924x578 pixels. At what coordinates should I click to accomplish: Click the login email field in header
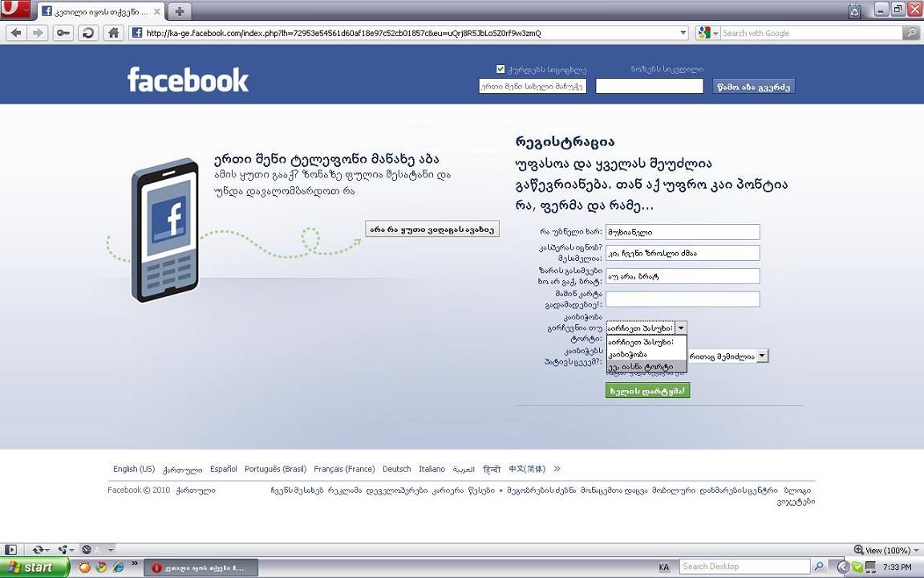pyautogui.click(x=532, y=86)
